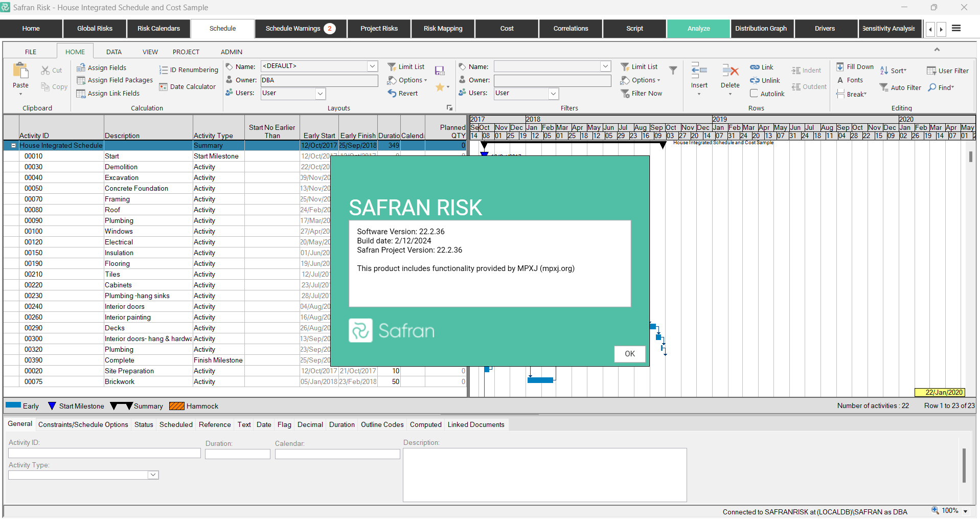
Task: Click the orange Hammock legend swatch
Action: [x=176, y=406]
